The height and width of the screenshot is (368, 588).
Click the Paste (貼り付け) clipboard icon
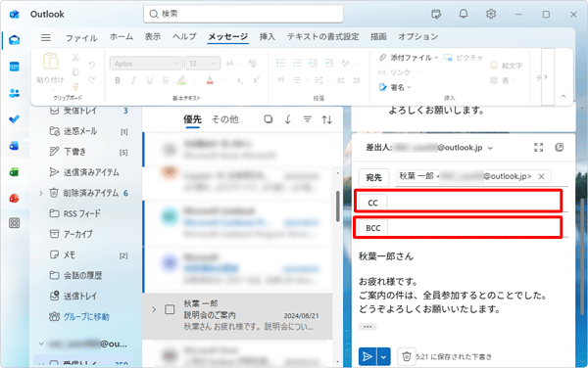coord(51,62)
